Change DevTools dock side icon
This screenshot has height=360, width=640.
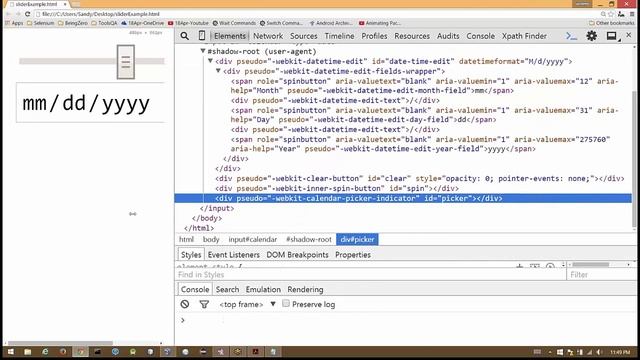pyautogui.click(x=611, y=36)
